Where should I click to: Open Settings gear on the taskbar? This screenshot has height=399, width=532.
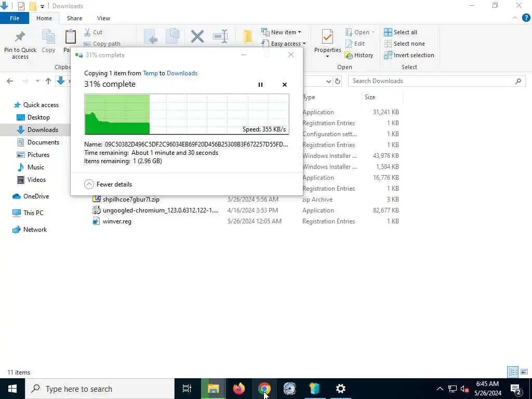point(340,389)
